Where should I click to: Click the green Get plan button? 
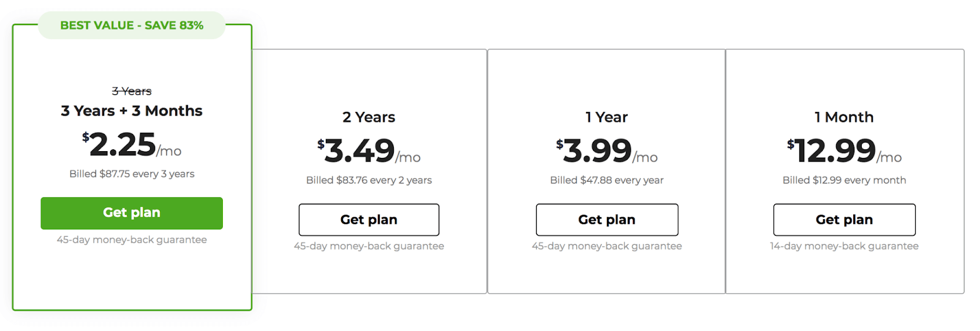[x=132, y=213]
